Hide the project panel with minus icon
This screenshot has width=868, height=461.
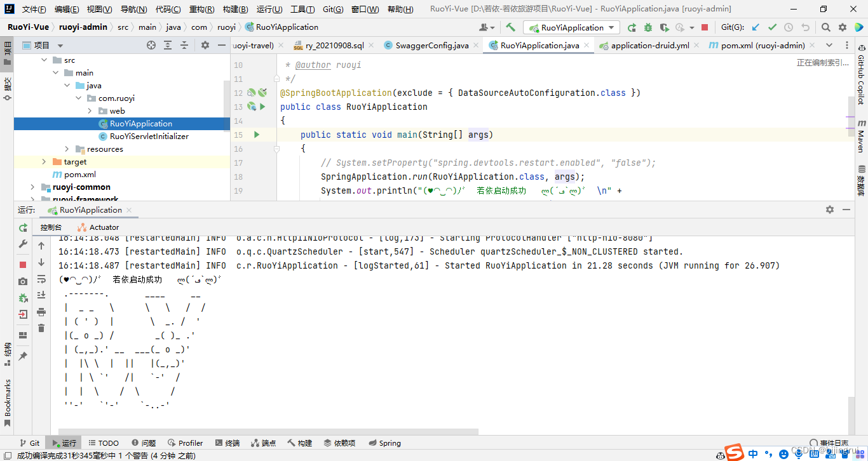pyautogui.click(x=222, y=45)
